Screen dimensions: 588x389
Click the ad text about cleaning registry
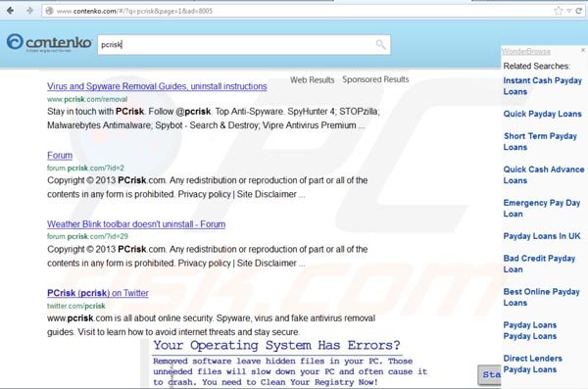coord(290,371)
